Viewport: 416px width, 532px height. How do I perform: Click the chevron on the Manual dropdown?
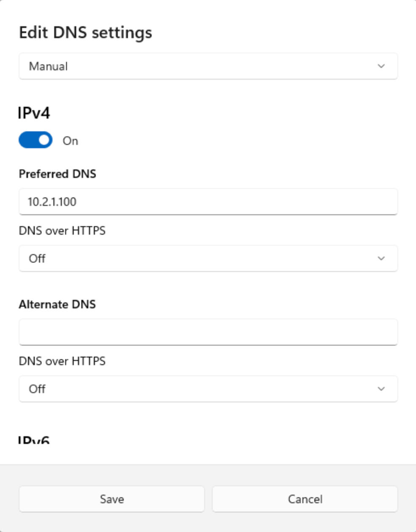(381, 66)
